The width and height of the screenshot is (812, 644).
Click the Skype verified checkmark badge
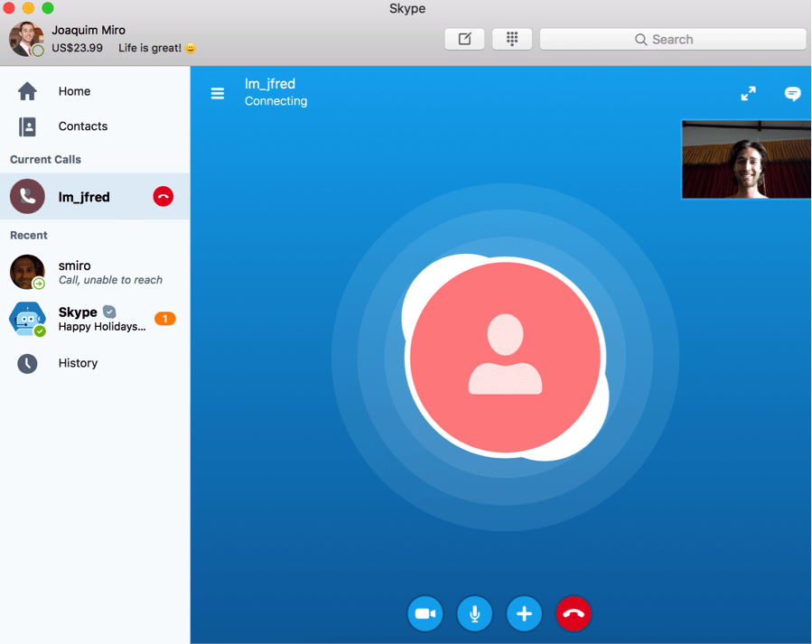pos(109,312)
